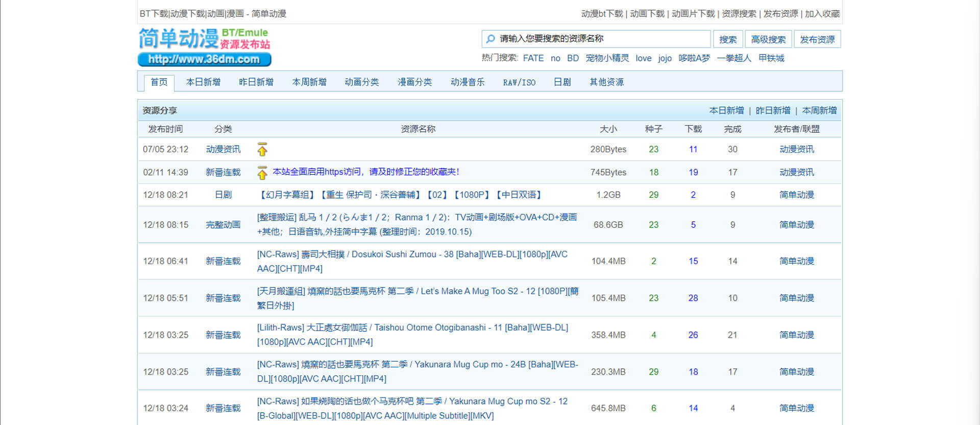Image resolution: width=980 pixels, height=425 pixels.
Task: Click the 12/18 06:41 timestamp
Action: pos(165,261)
